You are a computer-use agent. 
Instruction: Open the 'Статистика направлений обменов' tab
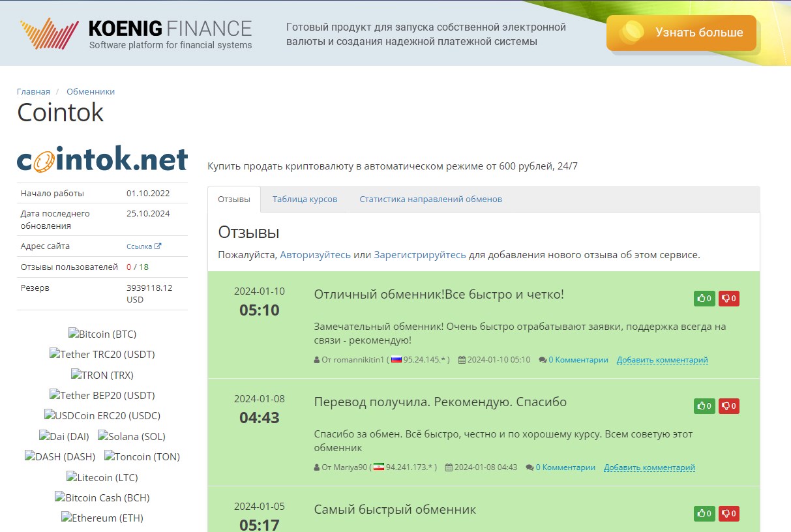tap(431, 199)
